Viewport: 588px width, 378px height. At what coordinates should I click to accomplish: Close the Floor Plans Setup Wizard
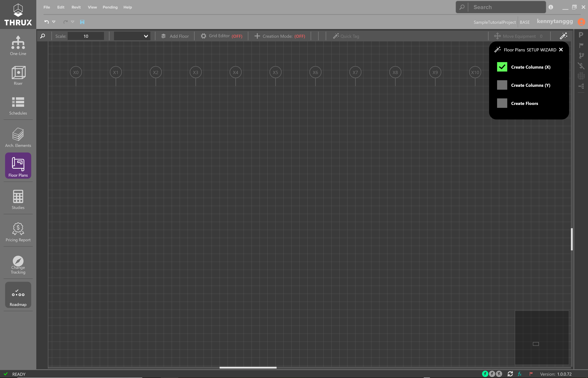point(561,50)
